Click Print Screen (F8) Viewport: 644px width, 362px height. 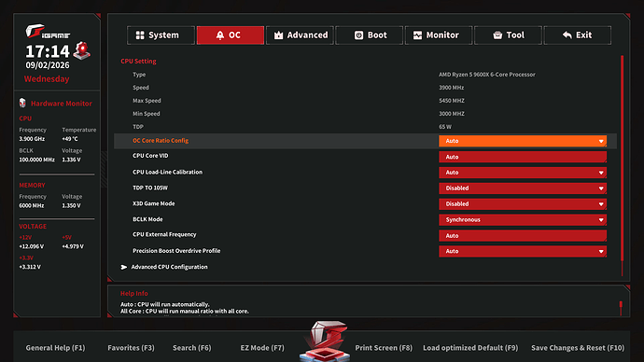click(384, 348)
